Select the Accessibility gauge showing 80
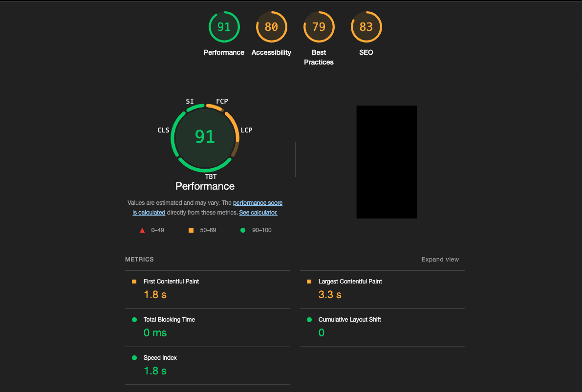The height and width of the screenshot is (392, 582). tap(271, 27)
